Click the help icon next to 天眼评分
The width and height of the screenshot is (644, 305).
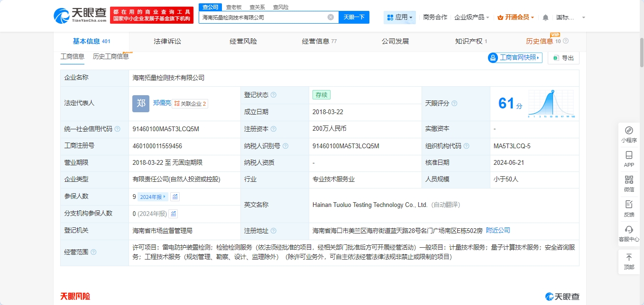point(454,104)
